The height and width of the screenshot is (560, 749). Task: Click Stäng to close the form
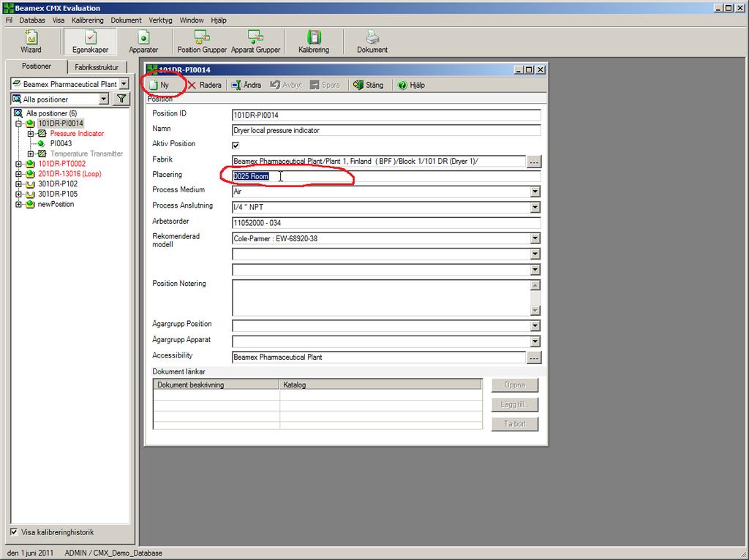coord(369,85)
